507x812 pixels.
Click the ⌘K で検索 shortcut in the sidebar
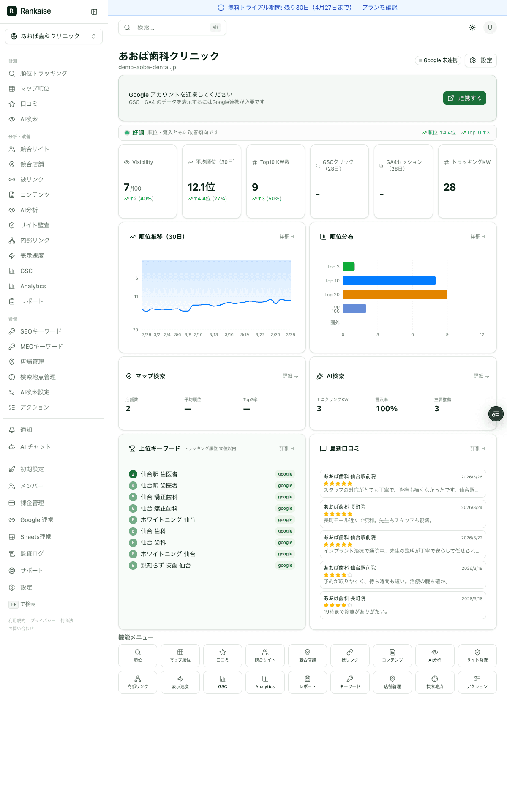22,604
